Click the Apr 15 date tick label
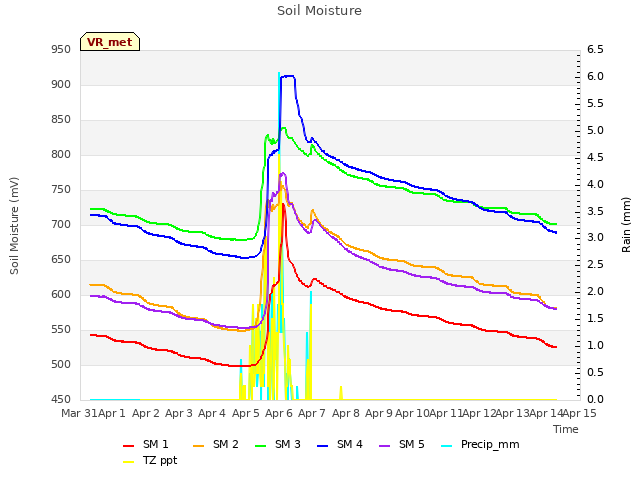 (579, 413)
